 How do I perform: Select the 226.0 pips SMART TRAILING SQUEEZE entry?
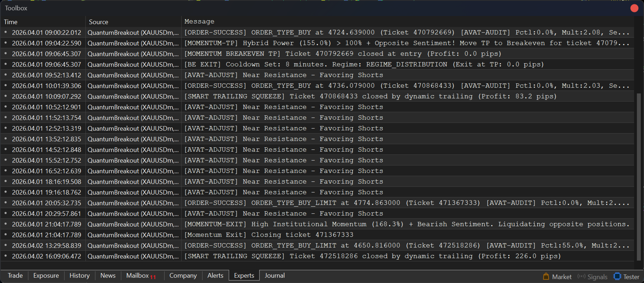point(372,256)
